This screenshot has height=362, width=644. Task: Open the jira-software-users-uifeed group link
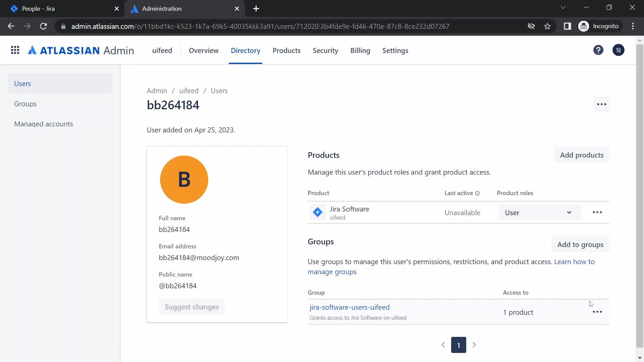click(349, 307)
